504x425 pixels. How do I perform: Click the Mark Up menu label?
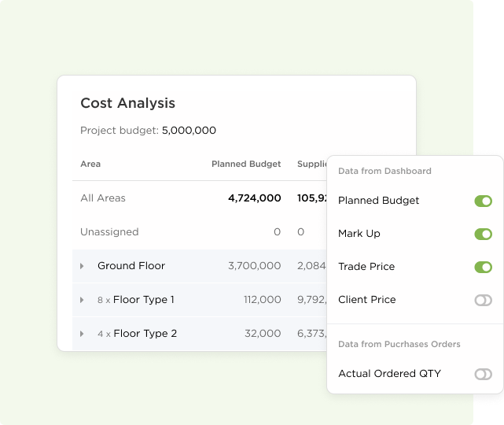tap(359, 234)
